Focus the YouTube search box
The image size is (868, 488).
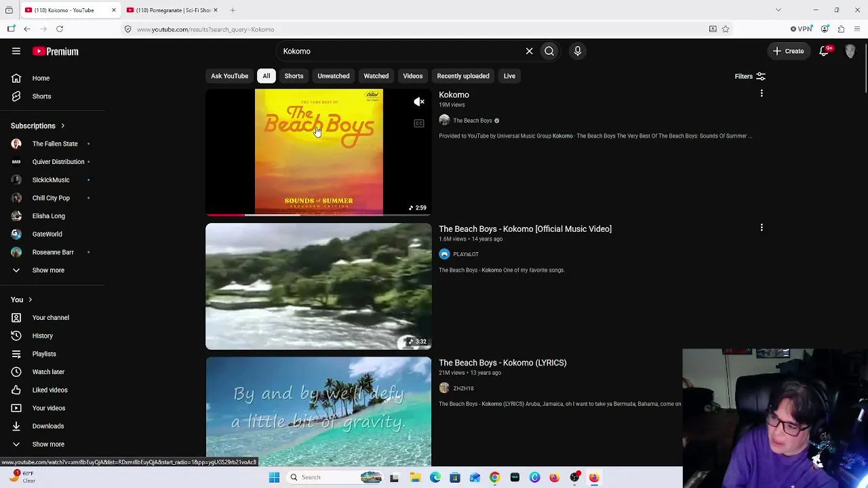point(400,52)
